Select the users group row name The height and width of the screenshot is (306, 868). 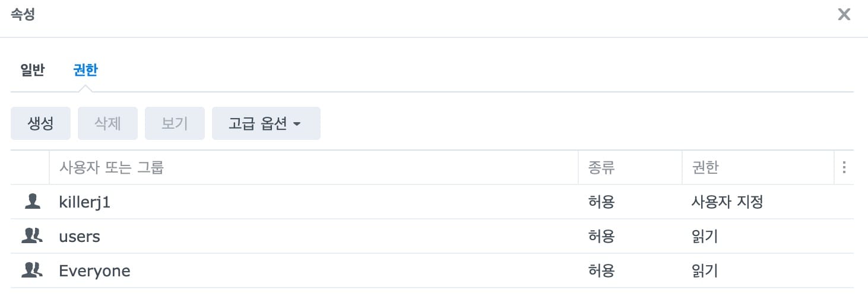pos(80,237)
